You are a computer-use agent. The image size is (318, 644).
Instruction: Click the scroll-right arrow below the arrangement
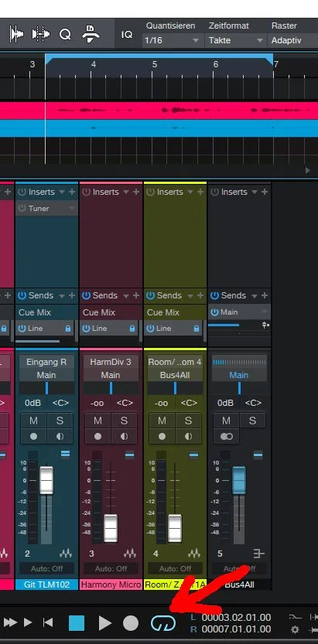308,170
